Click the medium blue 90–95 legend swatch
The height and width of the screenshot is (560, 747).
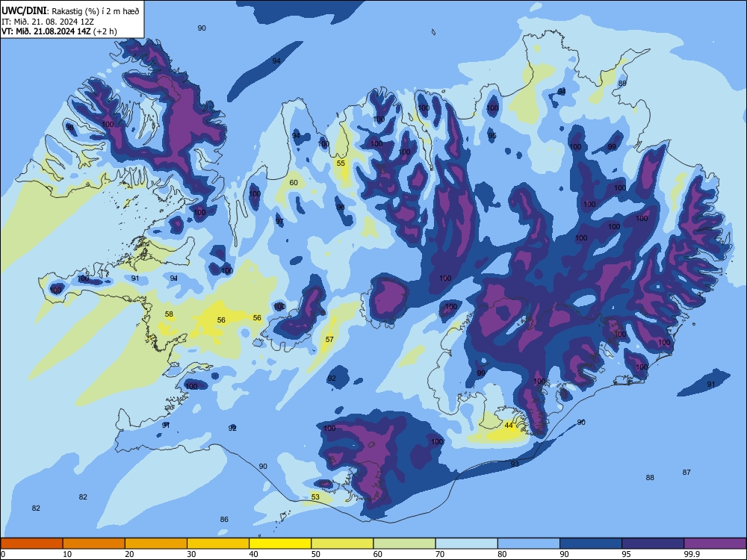(591, 544)
